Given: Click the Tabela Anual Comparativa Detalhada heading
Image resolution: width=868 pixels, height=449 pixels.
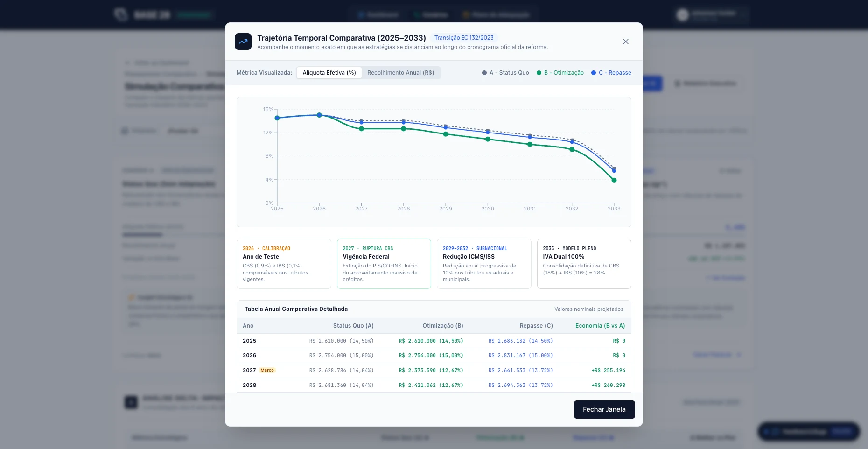Looking at the screenshot, I should point(296,309).
